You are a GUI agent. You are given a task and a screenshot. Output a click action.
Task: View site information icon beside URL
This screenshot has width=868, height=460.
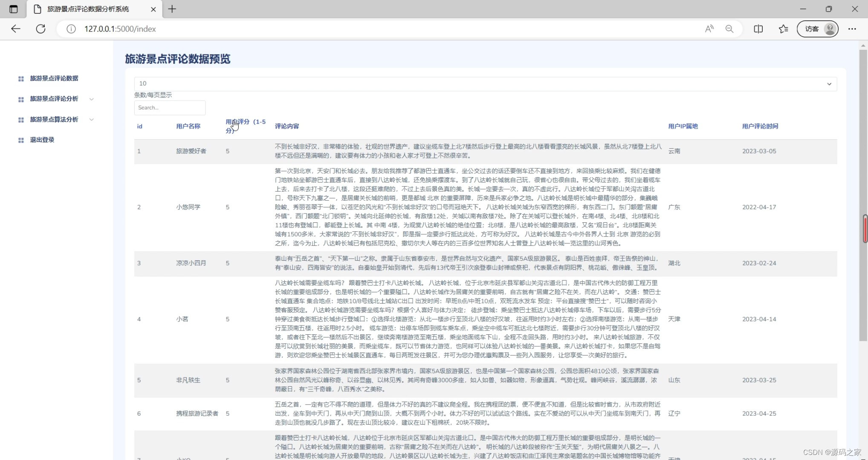click(x=71, y=29)
